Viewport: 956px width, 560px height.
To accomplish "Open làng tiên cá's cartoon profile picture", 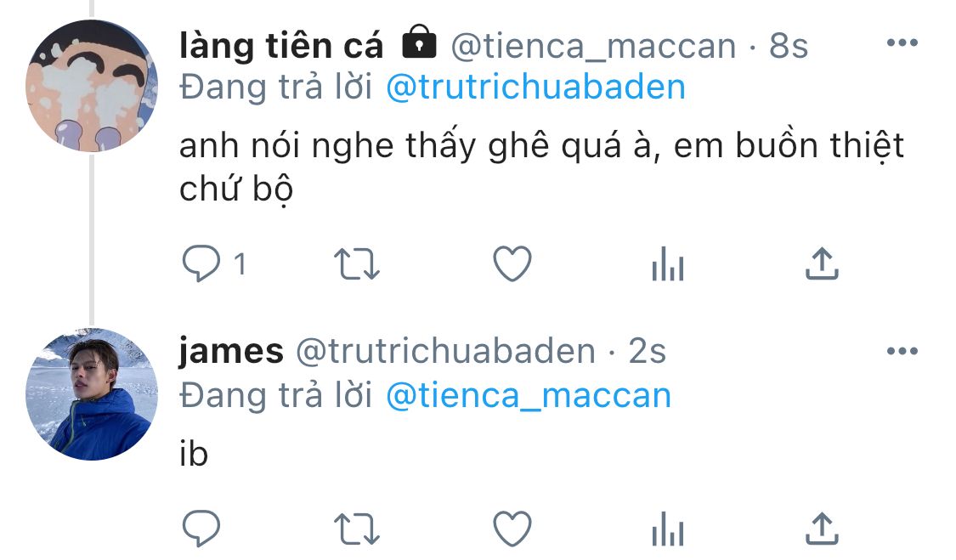I will (92, 86).
